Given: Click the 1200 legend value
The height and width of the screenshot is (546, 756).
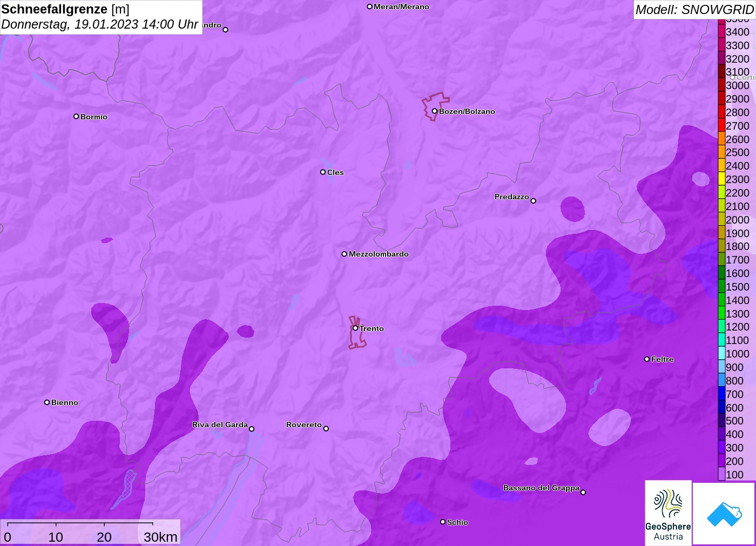Looking at the screenshot, I should coord(738,327).
